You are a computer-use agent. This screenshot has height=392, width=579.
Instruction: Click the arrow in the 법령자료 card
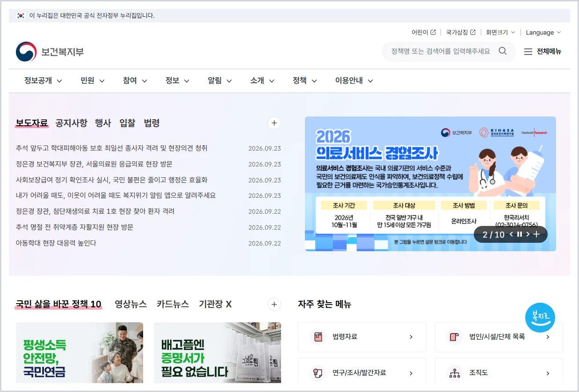pyautogui.click(x=411, y=337)
